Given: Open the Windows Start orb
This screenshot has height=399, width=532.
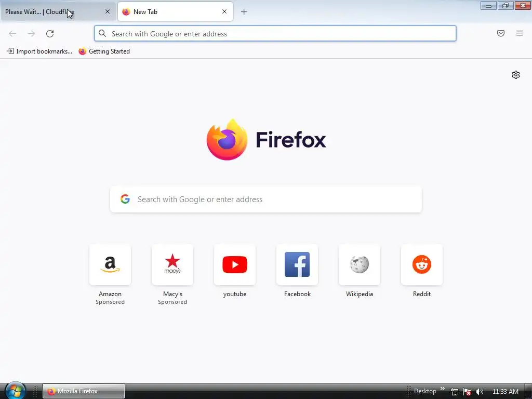Looking at the screenshot, I should tap(15, 391).
